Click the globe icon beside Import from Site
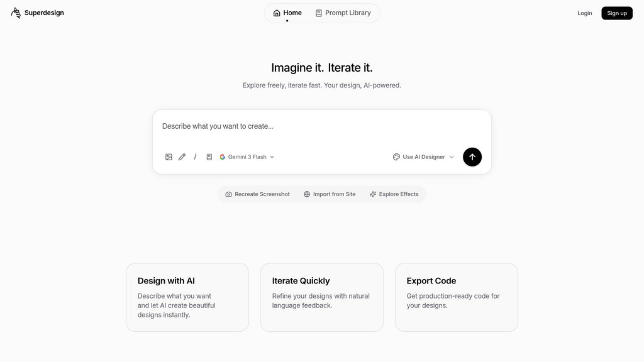Image resolution: width=644 pixels, height=362 pixels. point(306,194)
